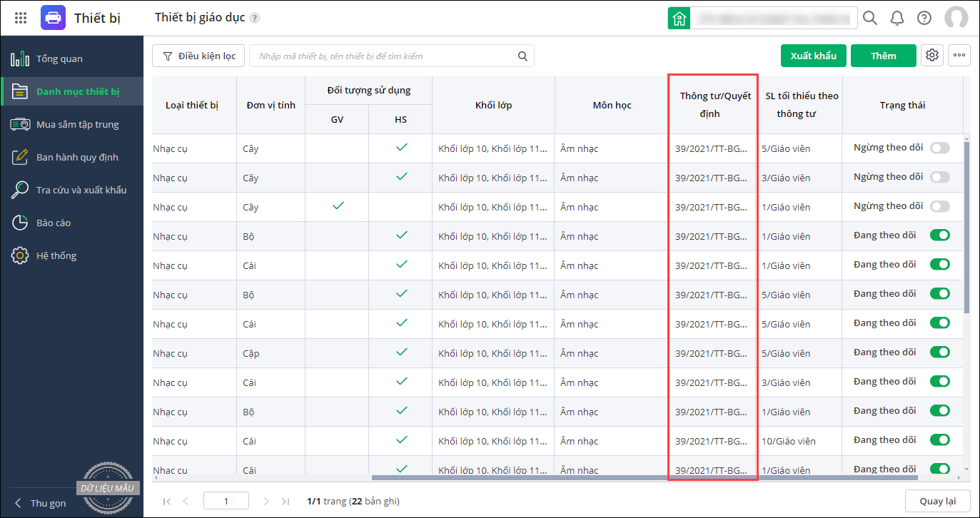Enable tracking on first Ngừng theo dõi row
The width and height of the screenshot is (980, 518).
940,148
